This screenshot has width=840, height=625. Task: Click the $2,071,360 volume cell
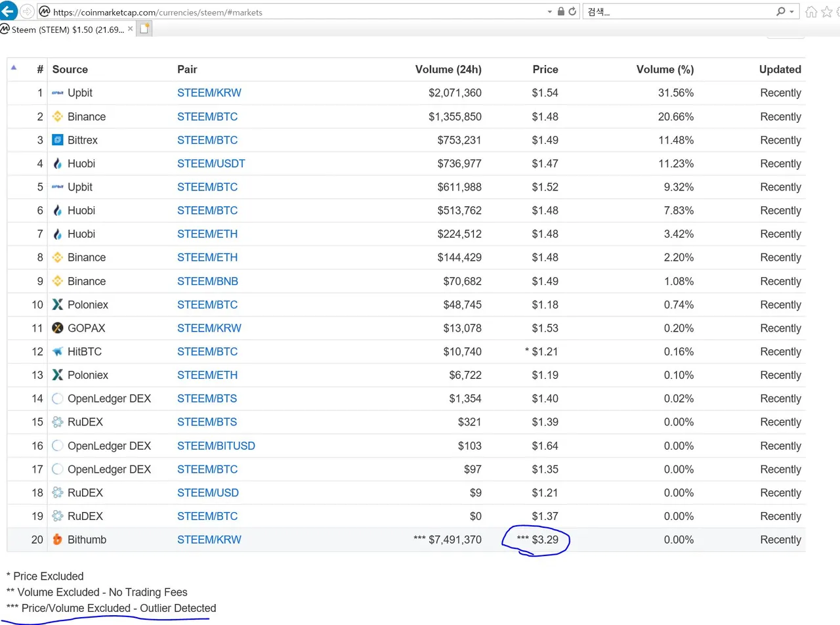[455, 93]
